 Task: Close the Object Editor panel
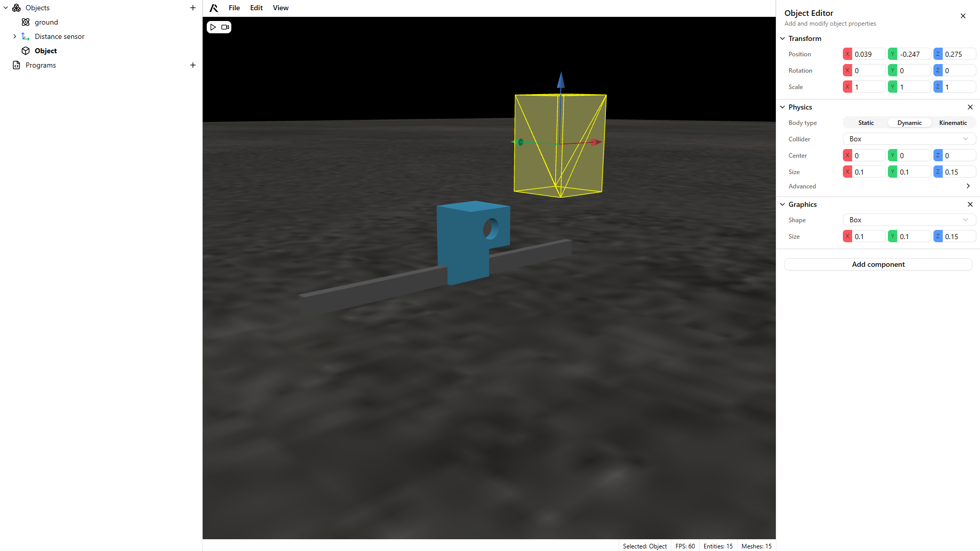[963, 16]
